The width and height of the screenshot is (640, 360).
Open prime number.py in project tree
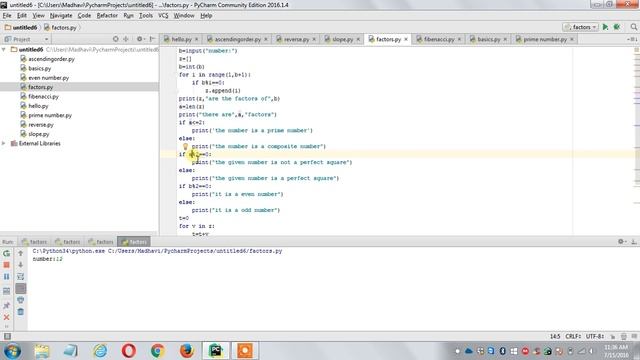[x=50, y=115]
